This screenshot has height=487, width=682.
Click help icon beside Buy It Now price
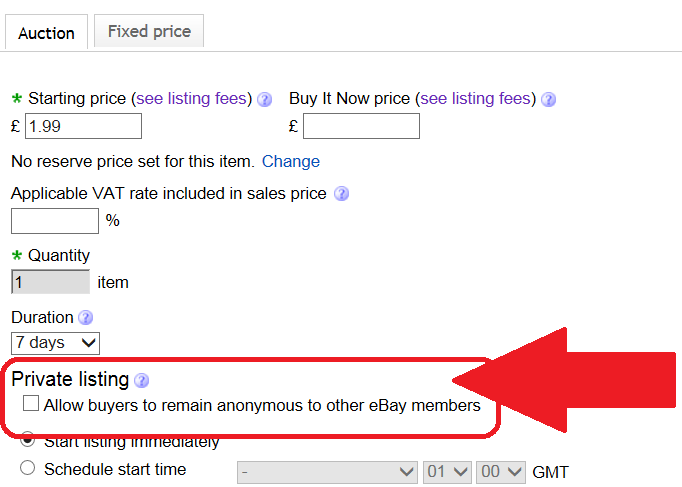(x=548, y=99)
